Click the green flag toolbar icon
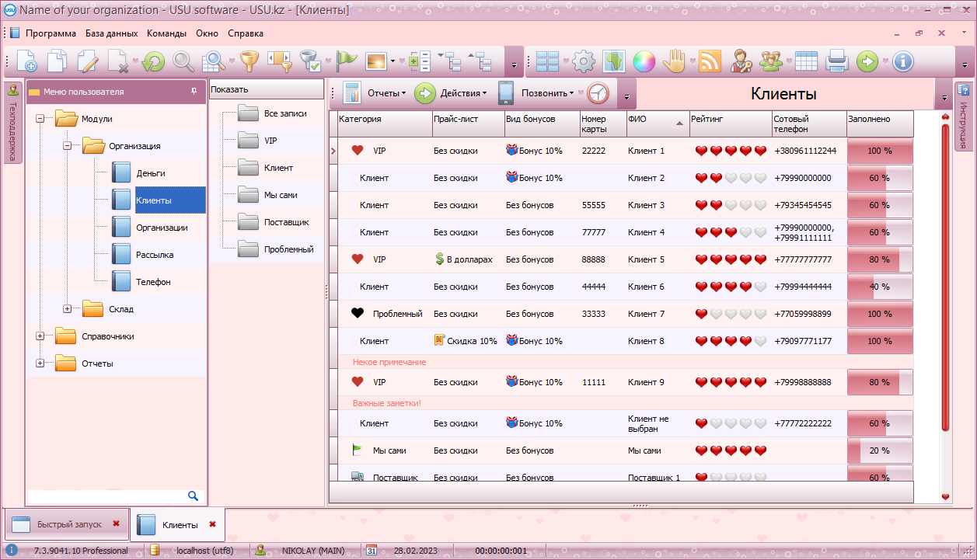The width and height of the screenshot is (977, 560). pos(347,61)
